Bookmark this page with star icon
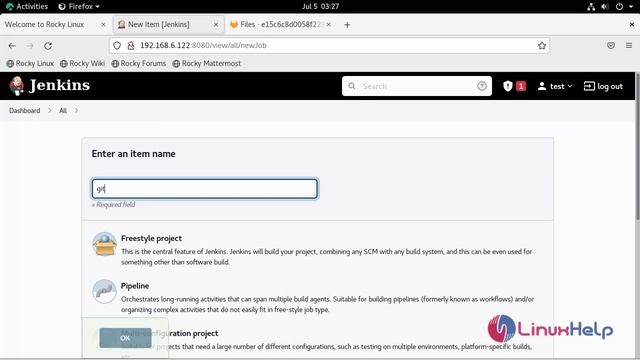This screenshot has height=360, width=640. click(x=542, y=46)
